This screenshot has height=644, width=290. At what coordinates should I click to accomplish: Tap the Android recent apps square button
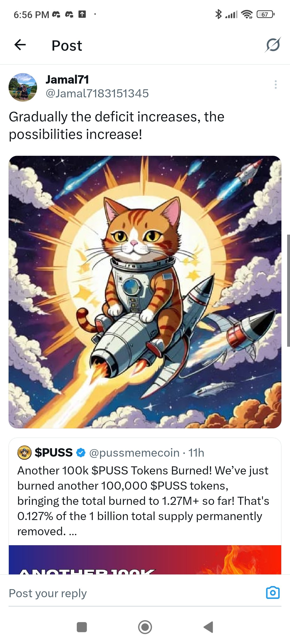[x=82, y=627]
